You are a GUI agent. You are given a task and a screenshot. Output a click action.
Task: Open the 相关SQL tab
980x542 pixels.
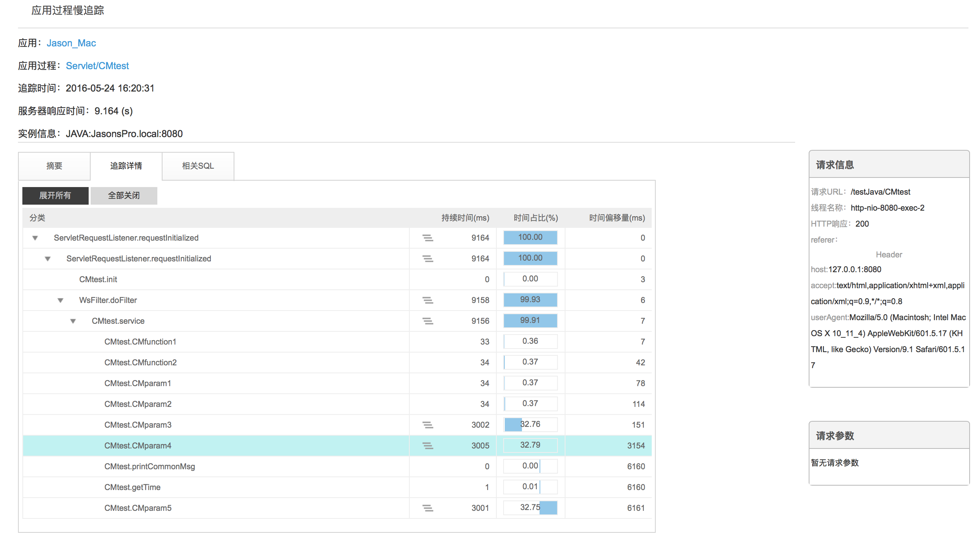[198, 166]
